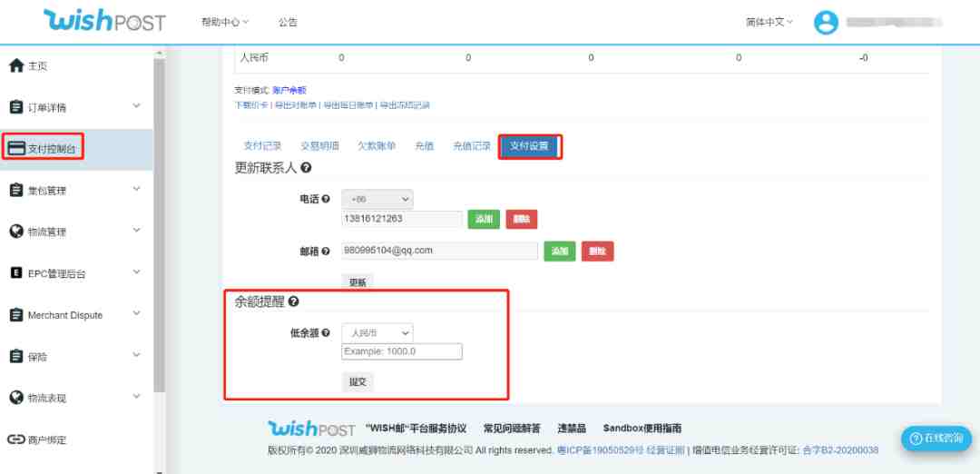Click the 导出冻结记录 link
The height and width of the screenshot is (474, 980).
click(x=405, y=105)
